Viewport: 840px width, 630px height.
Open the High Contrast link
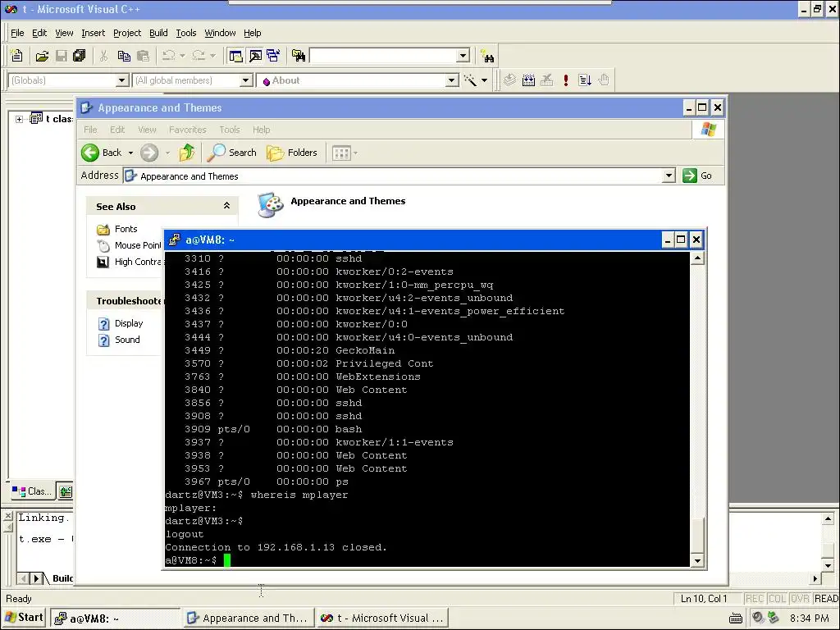138,262
